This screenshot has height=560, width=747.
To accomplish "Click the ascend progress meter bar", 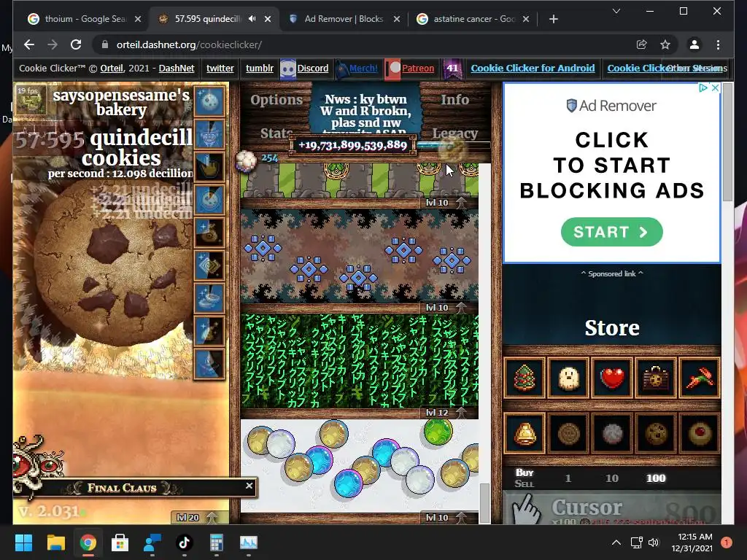I will click(452, 145).
